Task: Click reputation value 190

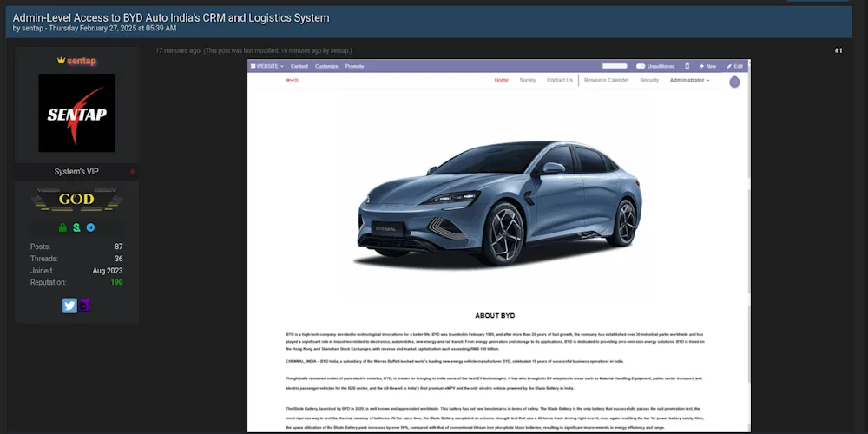Action: (x=116, y=282)
